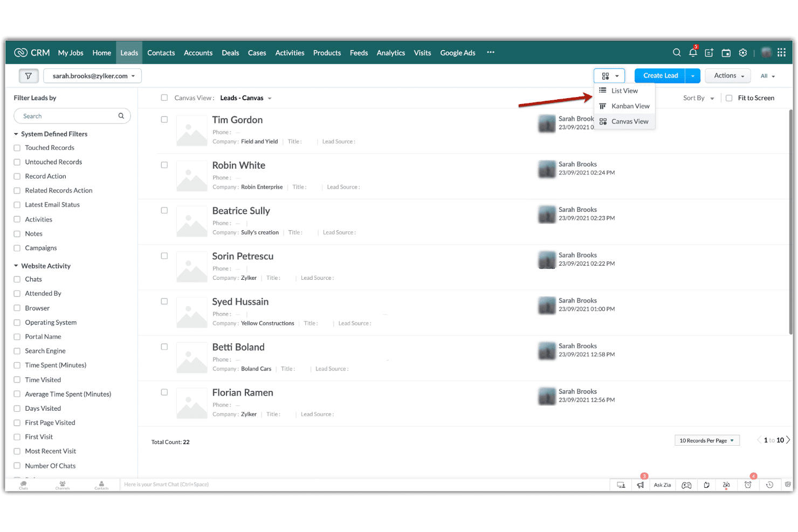The width and height of the screenshot is (798, 532).
Task: Click the screen share monitor icon
Action: pyautogui.click(x=621, y=485)
